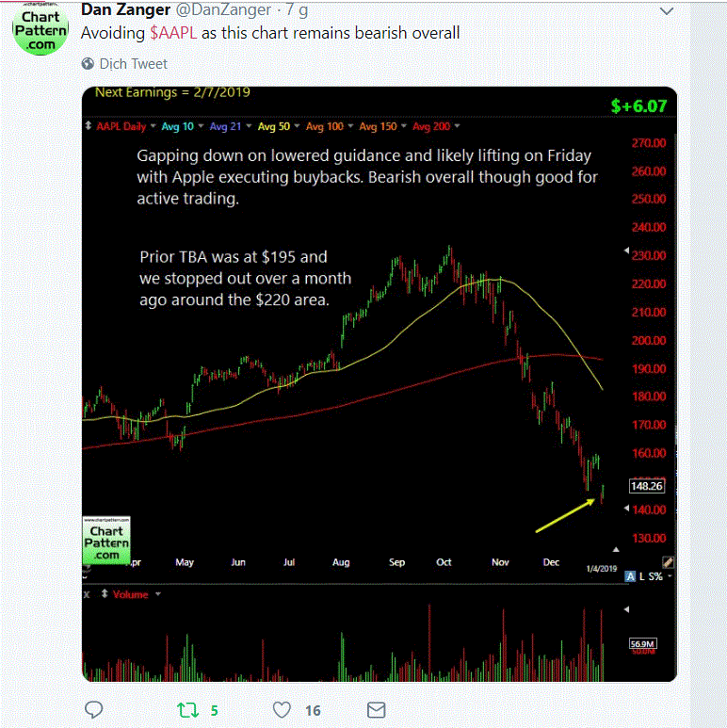Viewport: 727px width, 728px height.
Task: Toggle the A auto-scale chart button
Action: coord(630,575)
